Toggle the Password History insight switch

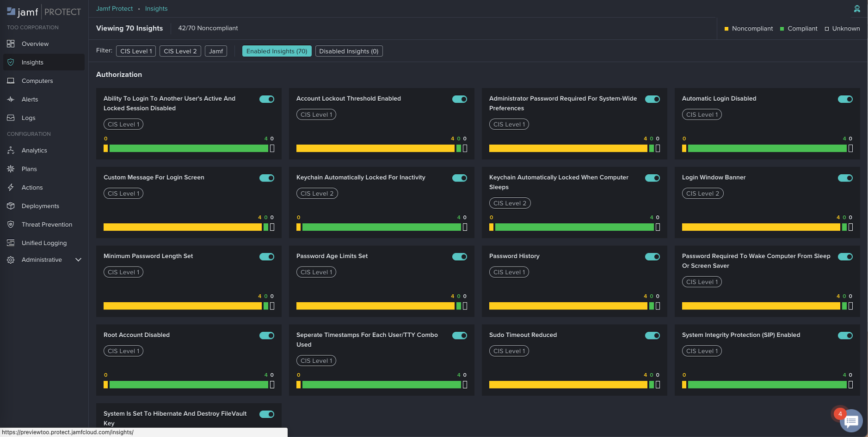coord(653,257)
